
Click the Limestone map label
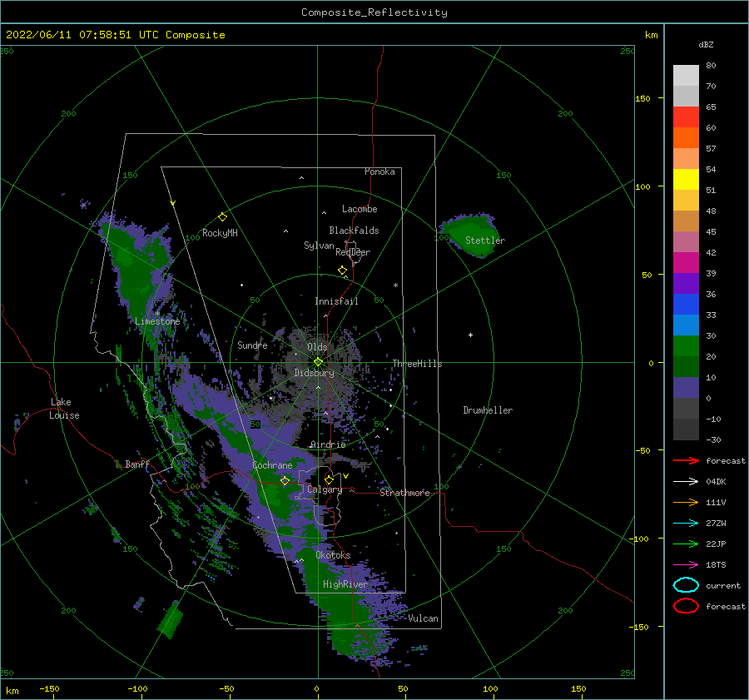157,321
